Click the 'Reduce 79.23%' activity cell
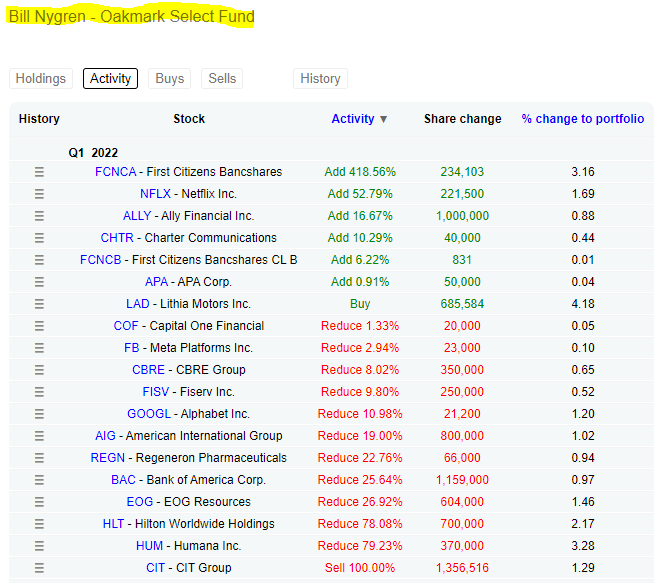 [x=360, y=546]
